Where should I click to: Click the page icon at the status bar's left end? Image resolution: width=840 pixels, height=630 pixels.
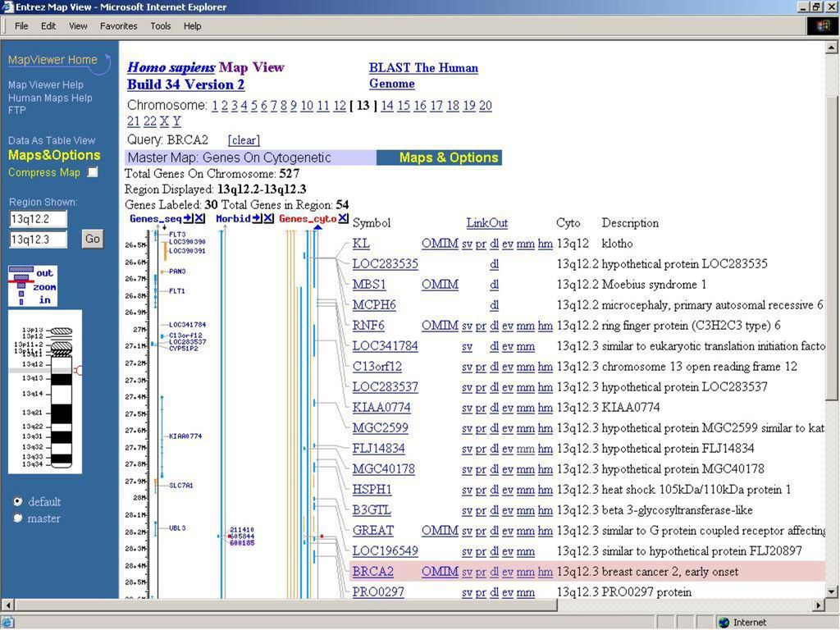[7, 623]
